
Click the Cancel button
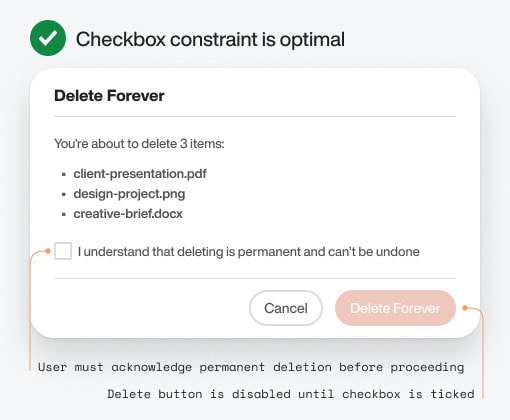pyautogui.click(x=286, y=308)
